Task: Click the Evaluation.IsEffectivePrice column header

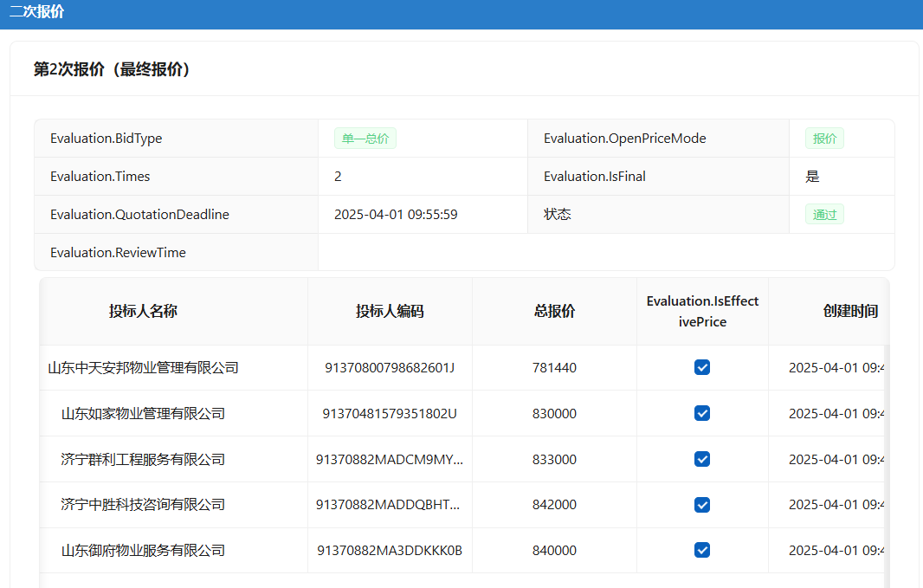Action: (702, 312)
